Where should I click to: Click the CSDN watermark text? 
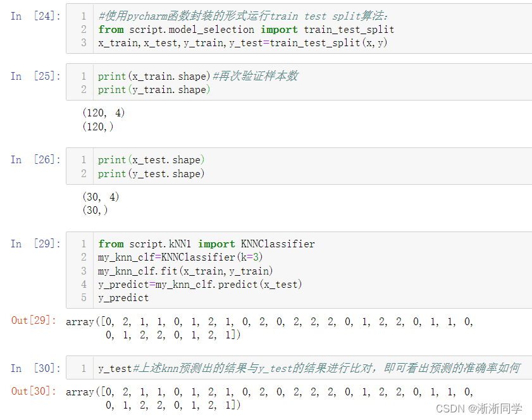479,409
